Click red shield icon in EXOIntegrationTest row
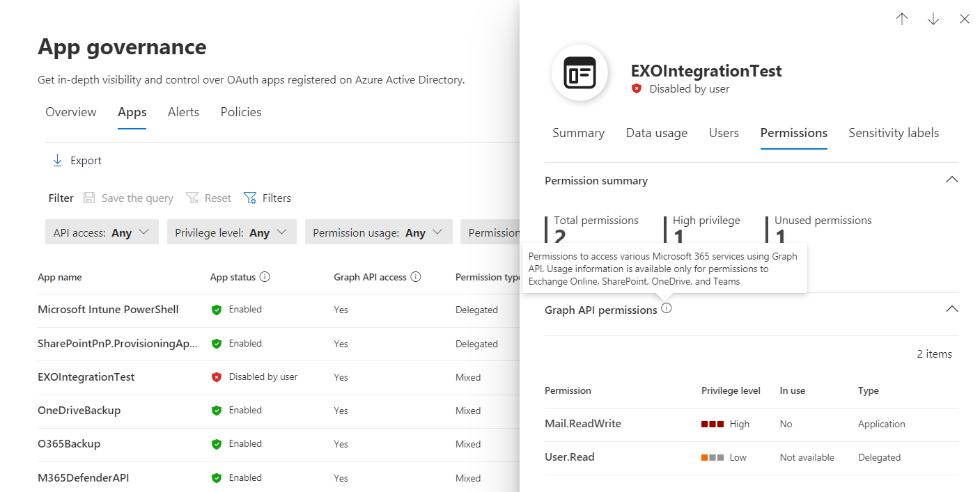 pyautogui.click(x=217, y=377)
